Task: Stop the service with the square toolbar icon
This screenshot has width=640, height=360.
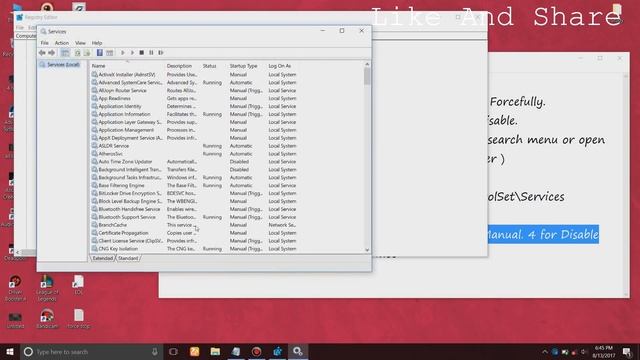Action: point(142,53)
